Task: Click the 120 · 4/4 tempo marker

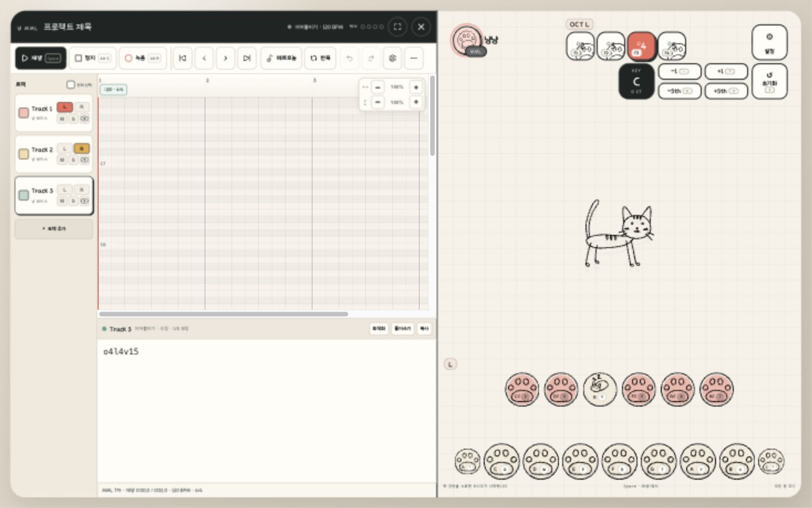Action: [114, 89]
